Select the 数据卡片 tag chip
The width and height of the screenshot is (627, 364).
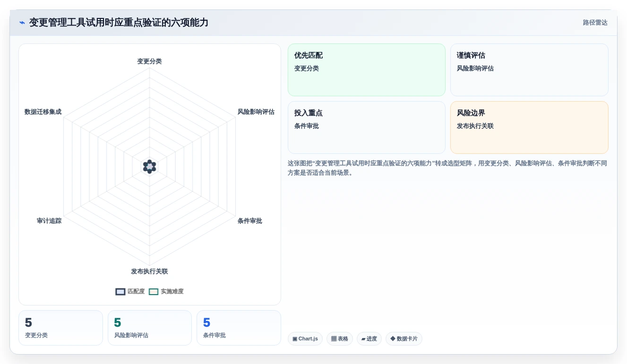[x=404, y=339]
